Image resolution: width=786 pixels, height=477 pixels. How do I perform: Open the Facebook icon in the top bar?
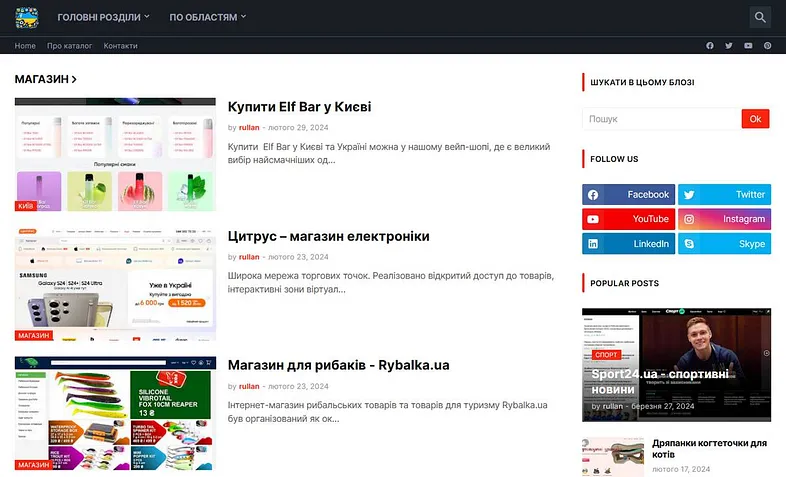[710, 46]
